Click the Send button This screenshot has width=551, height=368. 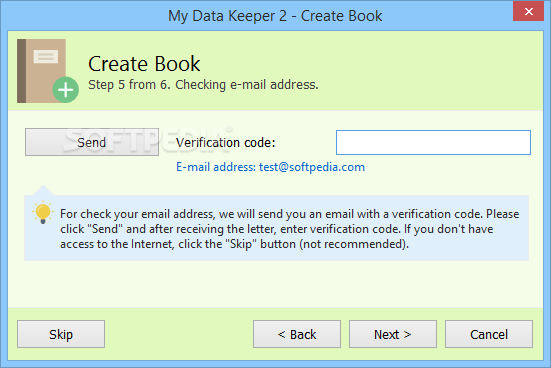pos(92,142)
